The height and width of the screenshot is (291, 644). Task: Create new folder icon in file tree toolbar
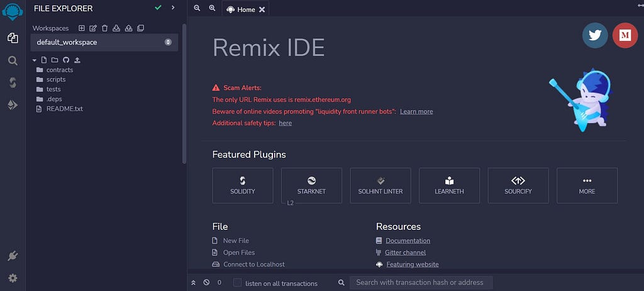(x=55, y=60)
